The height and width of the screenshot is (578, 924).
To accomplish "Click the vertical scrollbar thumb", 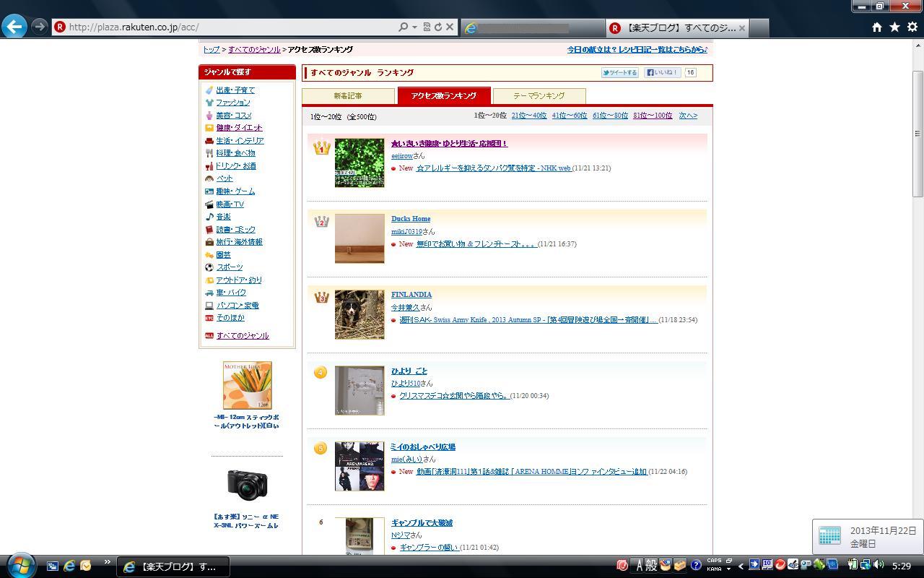I will (918, 134).
